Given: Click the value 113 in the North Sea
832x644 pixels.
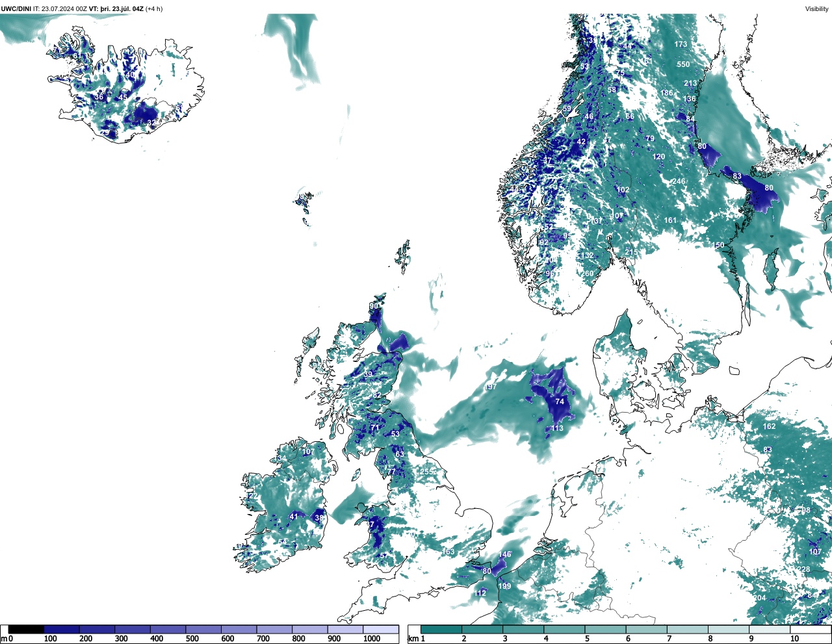Looking at the screenshot, I should pos(558,428).
